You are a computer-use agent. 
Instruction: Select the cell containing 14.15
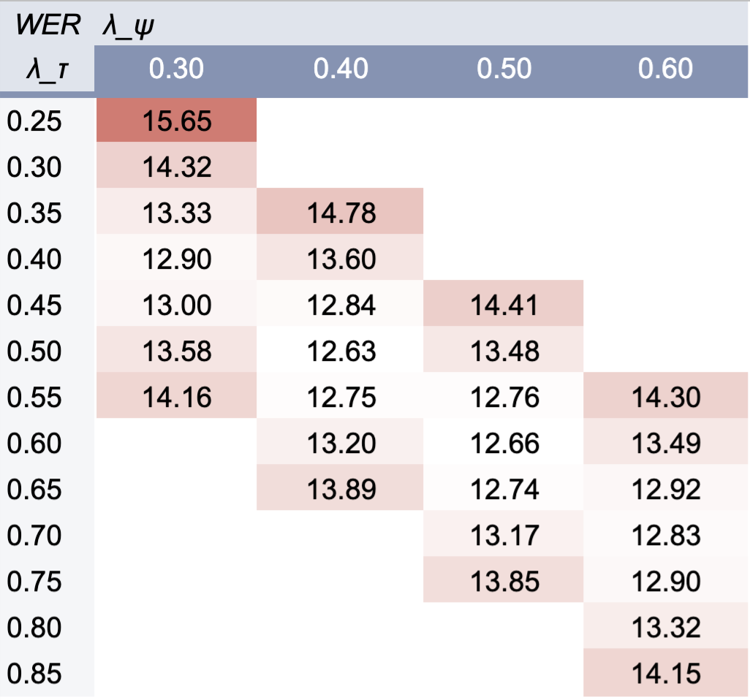tap(665, 673)
